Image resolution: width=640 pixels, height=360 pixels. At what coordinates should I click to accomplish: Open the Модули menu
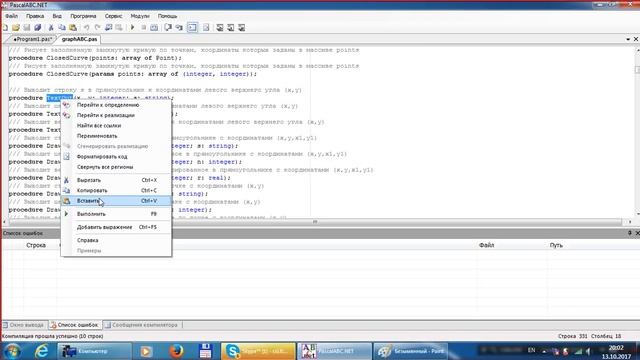140,16
